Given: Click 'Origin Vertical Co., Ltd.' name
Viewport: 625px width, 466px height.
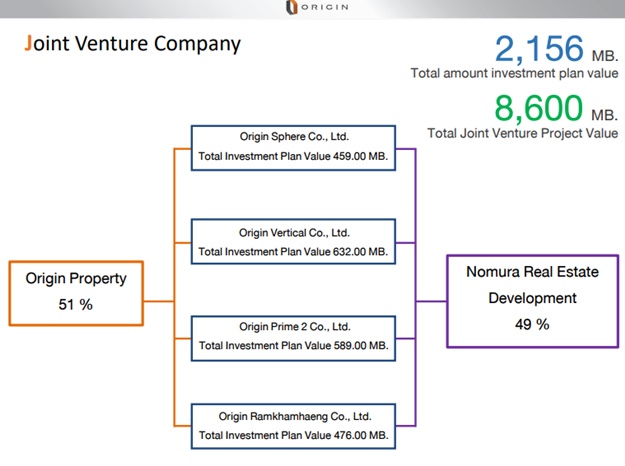Looking at the screenshot, I should pos(294,233).
